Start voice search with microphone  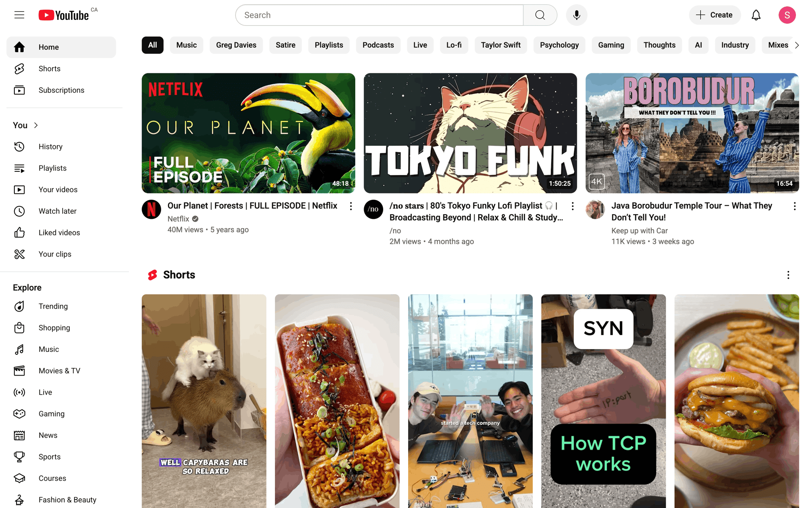pyautogui.click(x=576, y=15)
